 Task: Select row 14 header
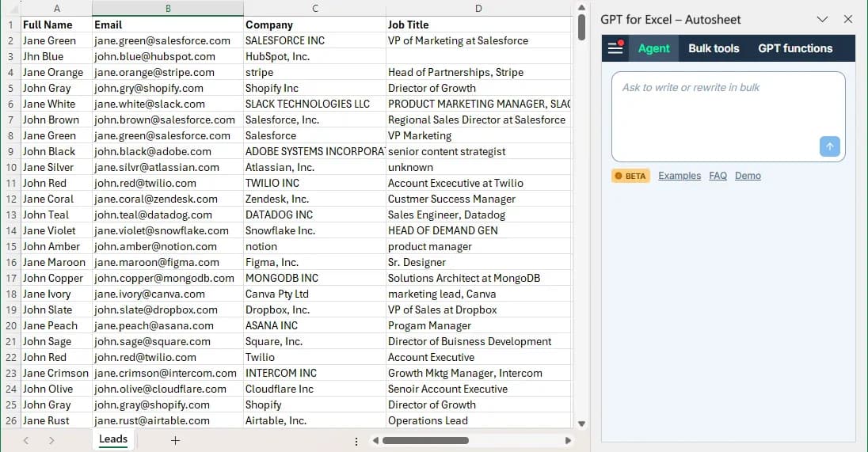pyautogui.click(x=10, y=230)
